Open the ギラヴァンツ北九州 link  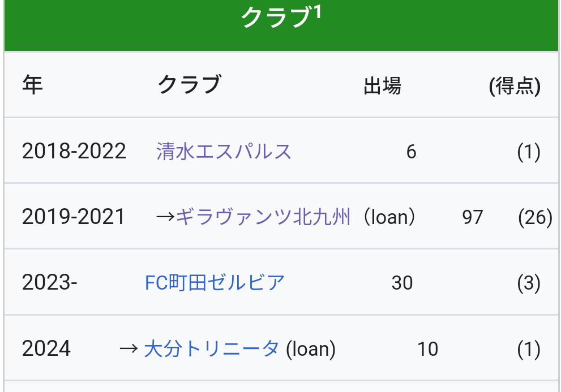tap(263, 217)
